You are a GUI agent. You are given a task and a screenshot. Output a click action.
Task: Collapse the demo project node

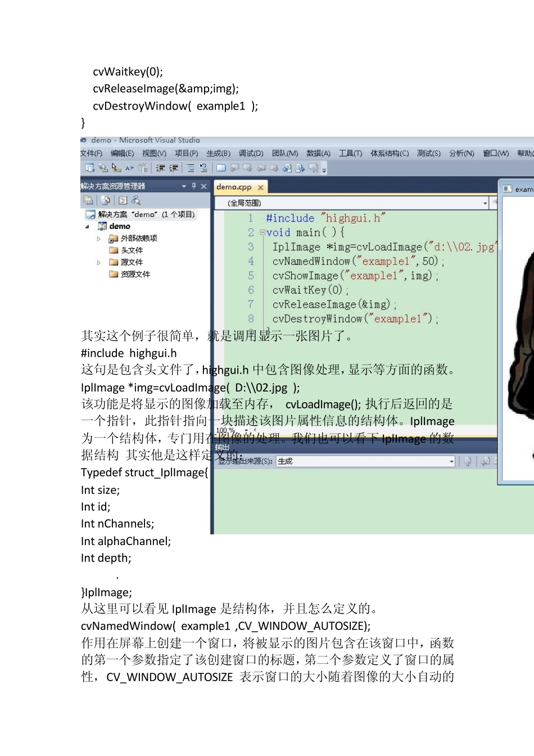(87, 226)
